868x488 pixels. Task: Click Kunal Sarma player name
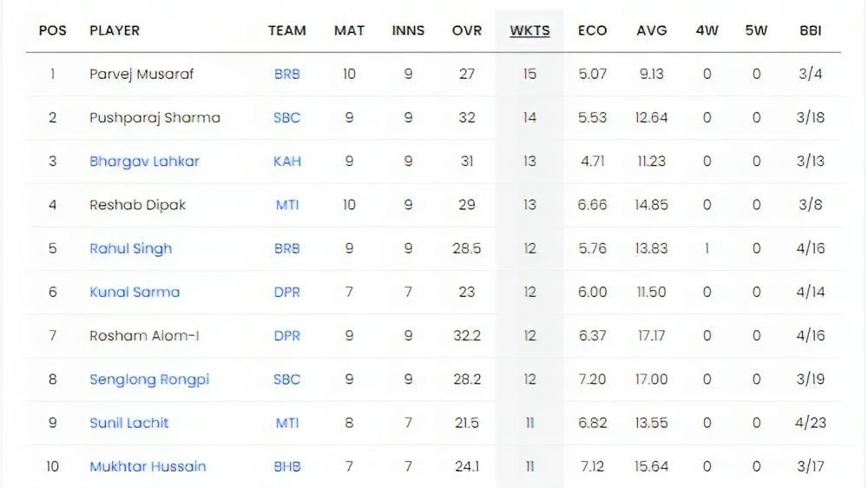point(135,292)
